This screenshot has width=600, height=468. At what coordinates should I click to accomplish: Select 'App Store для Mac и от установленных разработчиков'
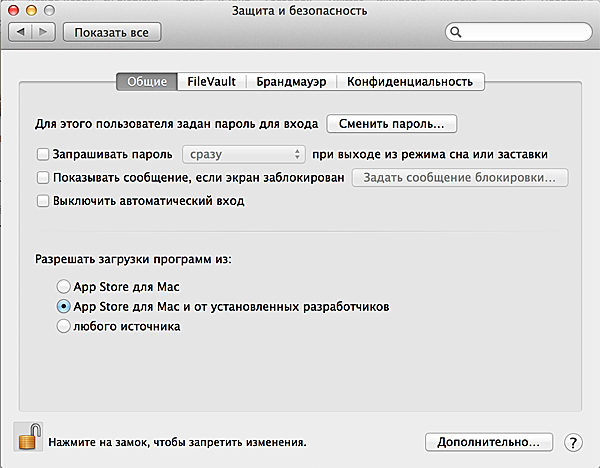[65, 306]
